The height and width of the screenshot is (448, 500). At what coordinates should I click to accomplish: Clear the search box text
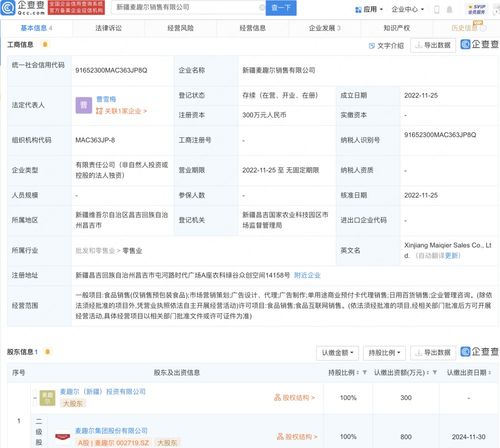(x=262, y=7)
